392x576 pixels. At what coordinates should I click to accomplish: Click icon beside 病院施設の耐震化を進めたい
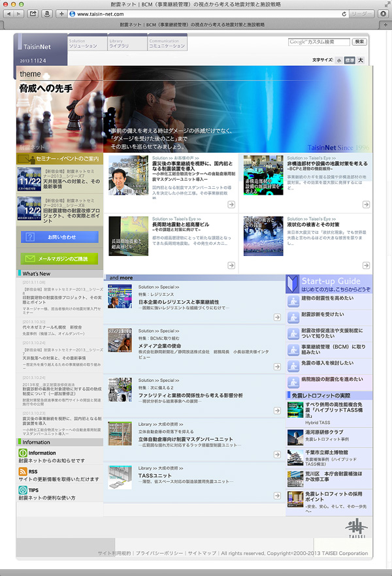pos(293,382)
